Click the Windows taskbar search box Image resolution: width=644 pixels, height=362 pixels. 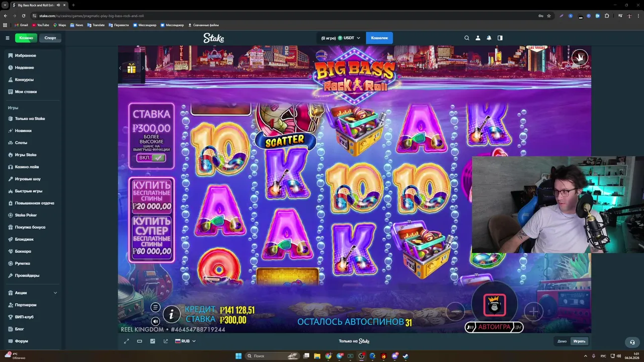(x=272, y=356)
